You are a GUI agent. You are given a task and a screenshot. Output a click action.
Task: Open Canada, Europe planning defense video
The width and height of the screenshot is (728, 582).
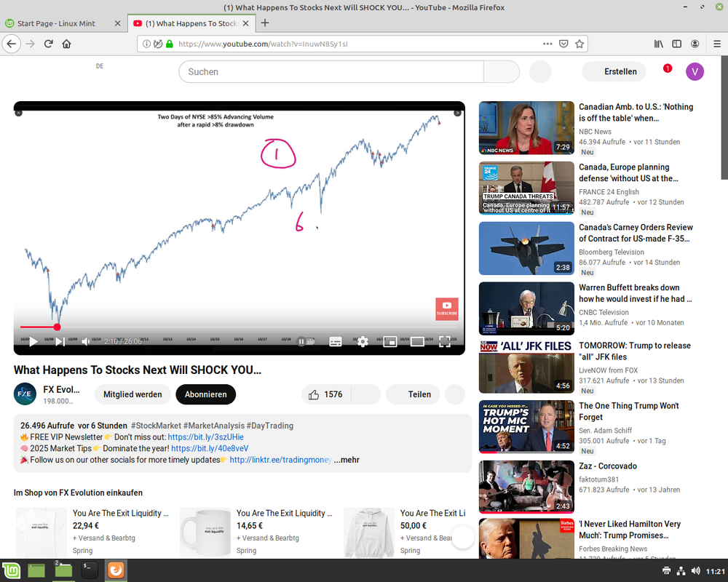pyautogui.click(x=526, y=188)
